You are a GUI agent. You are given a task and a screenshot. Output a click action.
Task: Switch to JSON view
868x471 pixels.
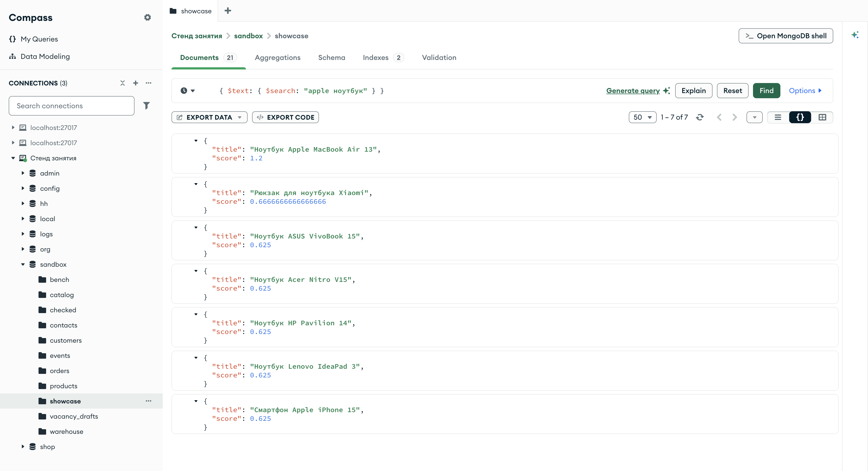(x=800, y=117)
